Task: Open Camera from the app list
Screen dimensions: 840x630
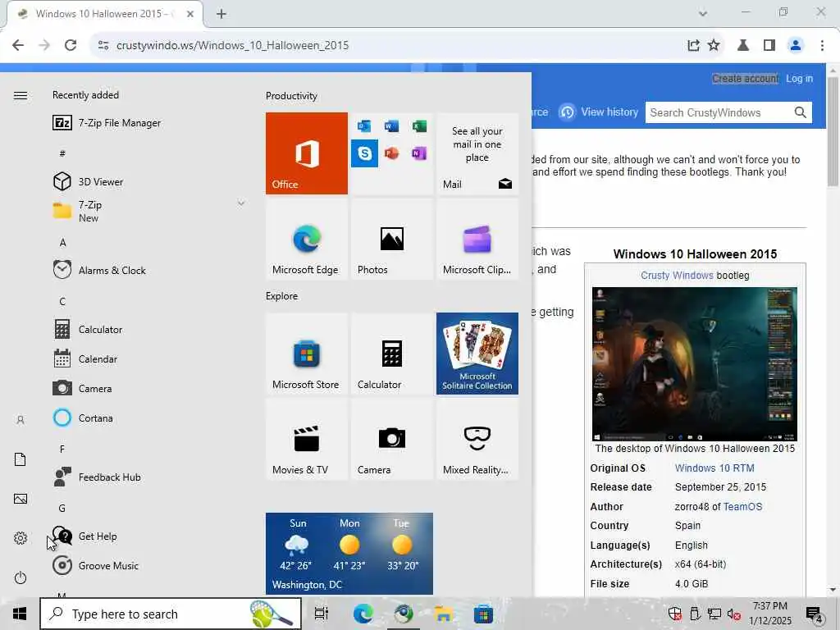Action: pos(148,388)
